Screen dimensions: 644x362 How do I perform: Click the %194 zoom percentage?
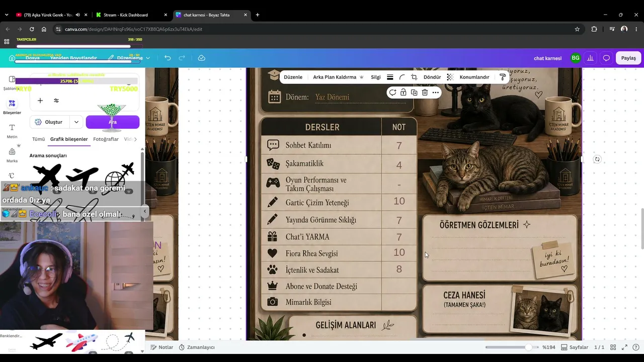(548, 347)
